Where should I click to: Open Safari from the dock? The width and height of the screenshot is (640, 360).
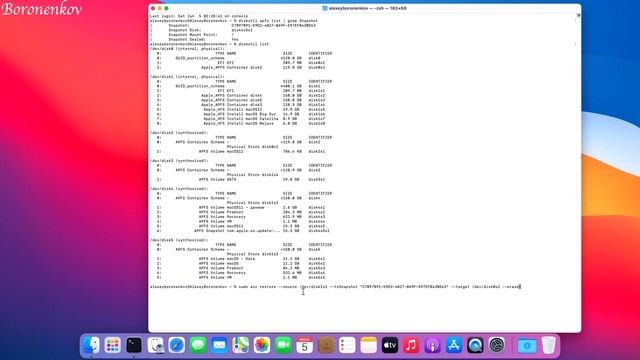[x=177, y=345]
